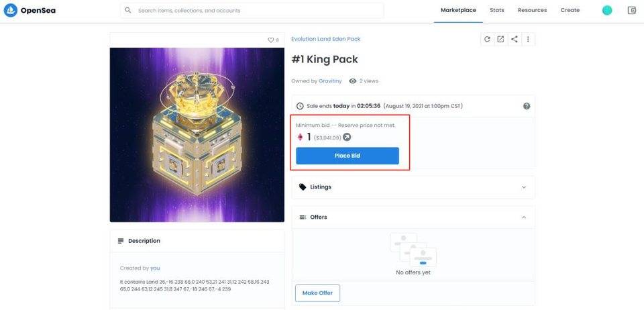644x310 pixels.
Task: Collapse the Offers section
Action: click(x=413, y=217)
